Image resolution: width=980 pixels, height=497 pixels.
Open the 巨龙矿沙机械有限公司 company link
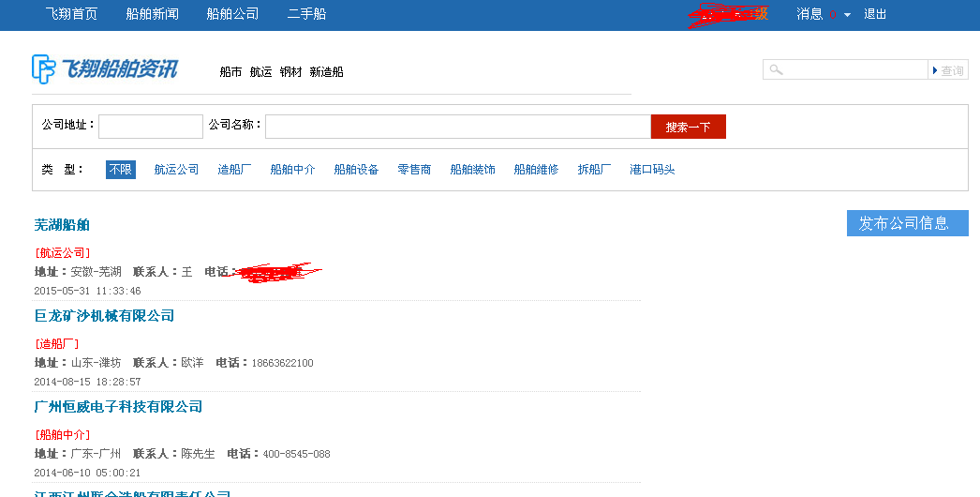tap(104, 316)
